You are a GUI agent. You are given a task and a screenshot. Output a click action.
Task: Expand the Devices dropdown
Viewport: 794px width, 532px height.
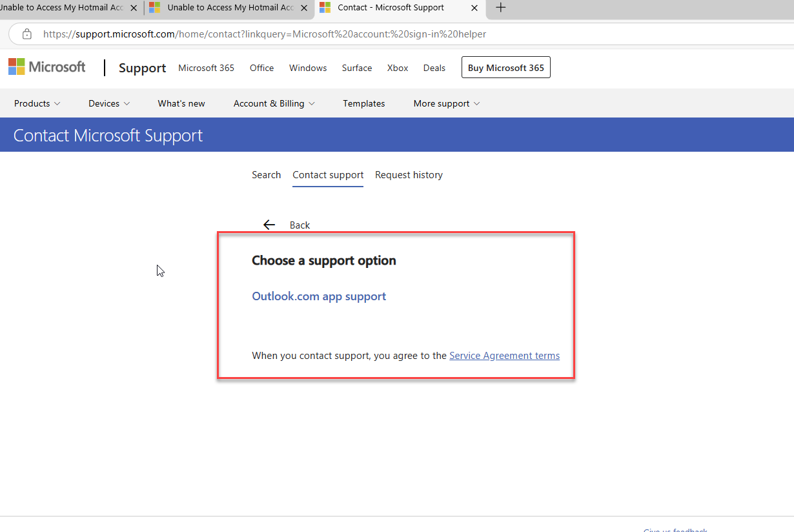(109, 103)
